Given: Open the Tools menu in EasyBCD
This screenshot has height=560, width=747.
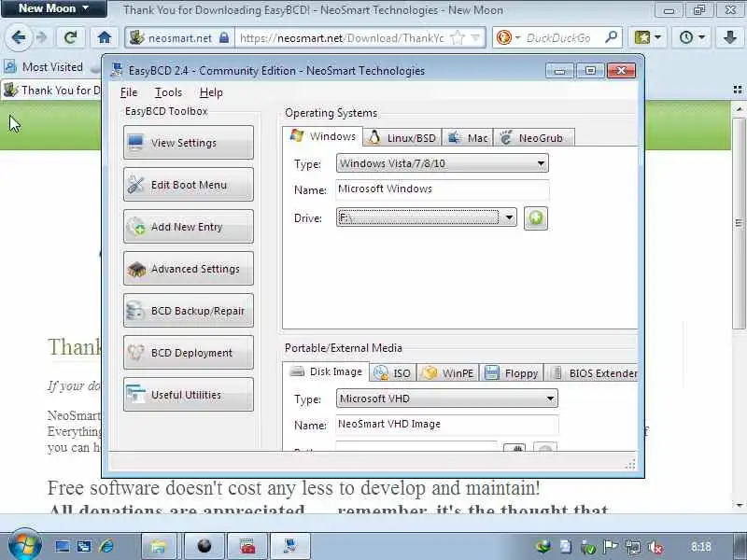Looking at the screenshot, I should (168, 92).
